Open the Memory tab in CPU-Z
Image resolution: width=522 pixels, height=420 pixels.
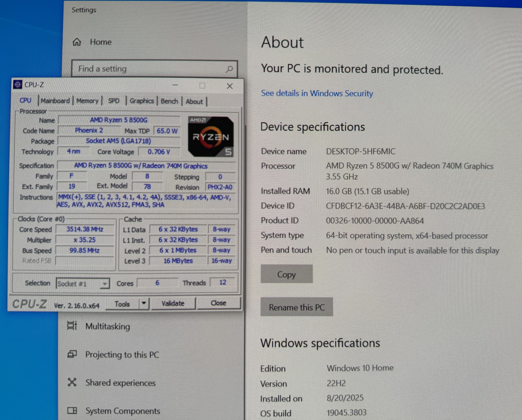click(87, 101)
